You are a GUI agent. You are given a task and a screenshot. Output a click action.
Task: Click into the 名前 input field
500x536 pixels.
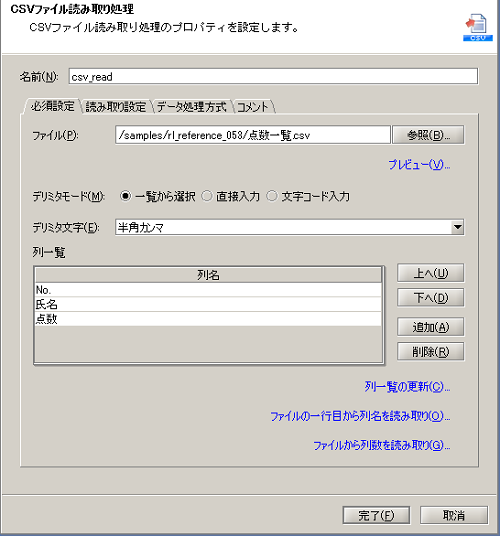[x=273, y=76]
